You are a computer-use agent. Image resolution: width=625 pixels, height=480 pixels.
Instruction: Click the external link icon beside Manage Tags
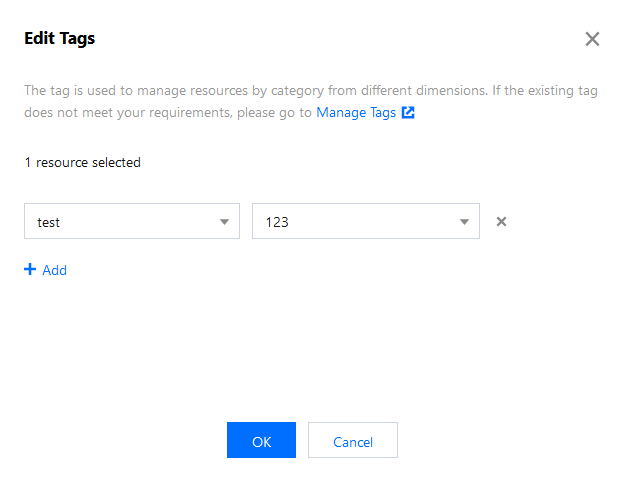pyautogui.click(x=408, y=113)
